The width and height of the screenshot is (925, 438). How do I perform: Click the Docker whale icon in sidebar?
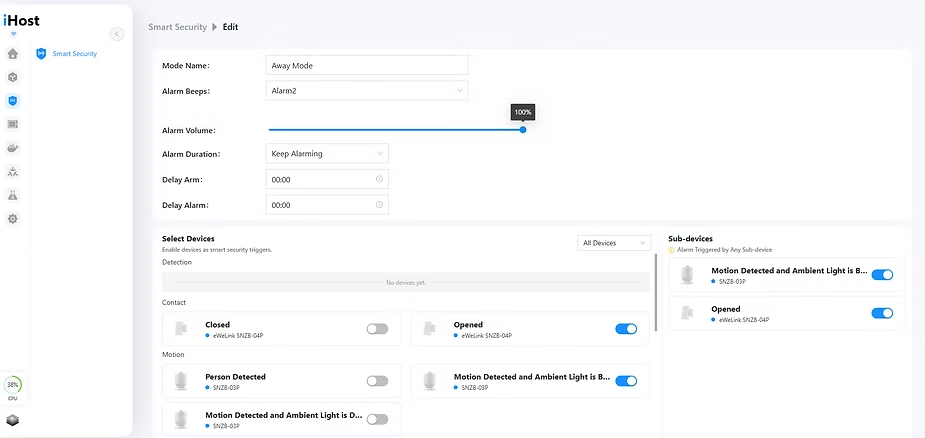coord(12,148)
